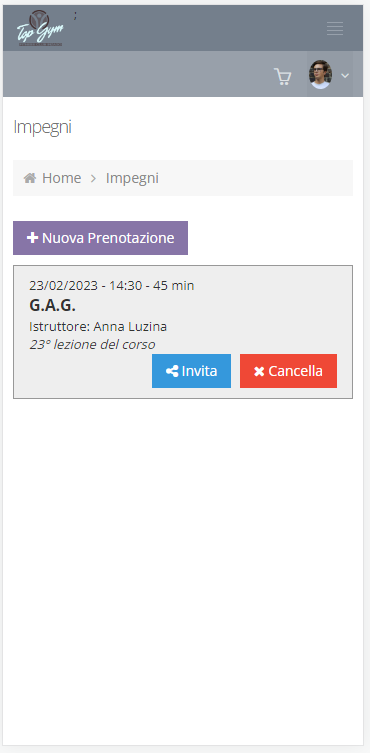
Task: Select the G.A.G. course title
Action: [52, 305]
